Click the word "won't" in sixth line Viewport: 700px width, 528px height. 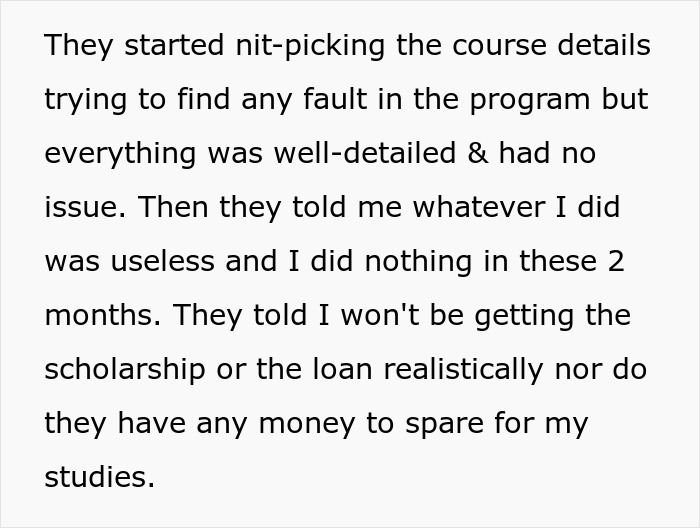pyautogui.click(x=380, y=315)
